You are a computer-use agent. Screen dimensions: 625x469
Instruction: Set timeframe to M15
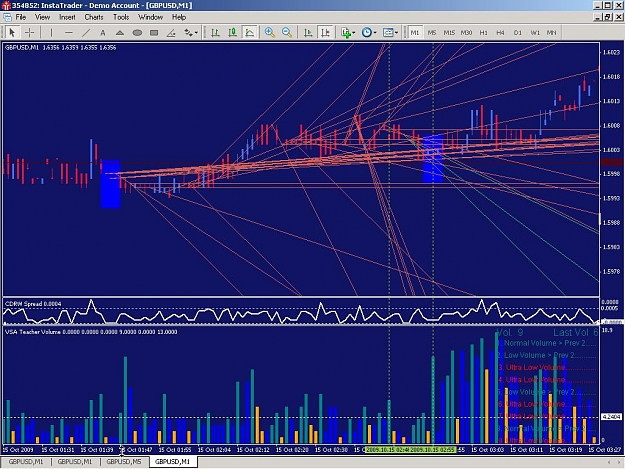449,33
